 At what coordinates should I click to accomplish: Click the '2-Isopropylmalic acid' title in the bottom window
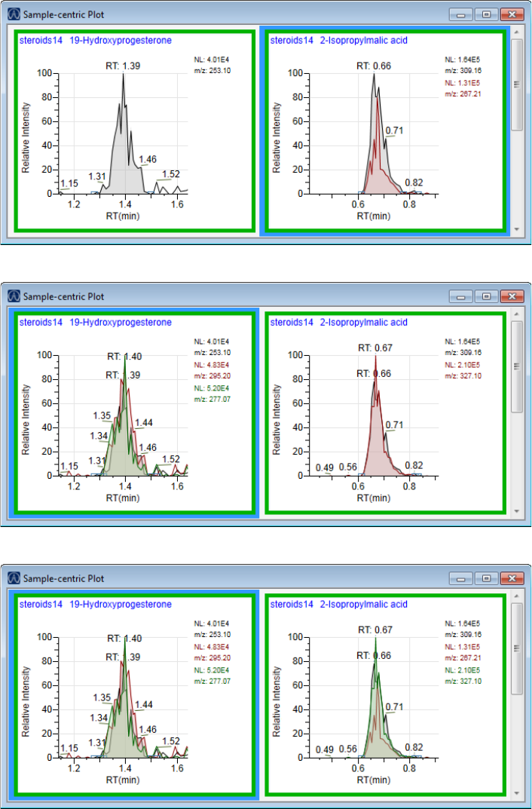pos(363,604)
